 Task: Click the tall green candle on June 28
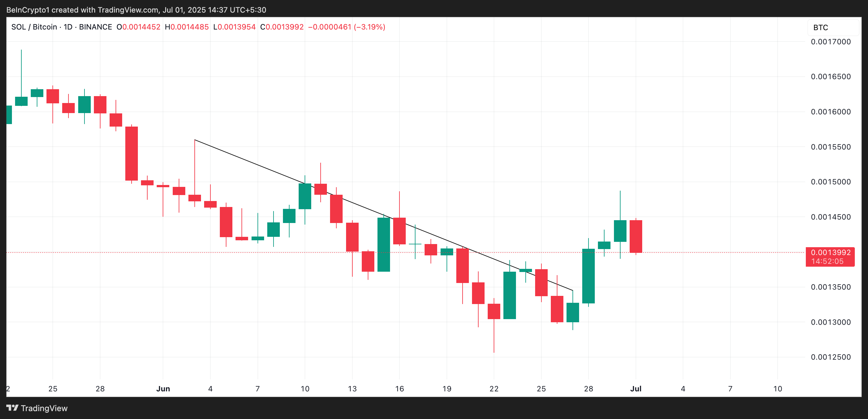(x=588, y=276)
